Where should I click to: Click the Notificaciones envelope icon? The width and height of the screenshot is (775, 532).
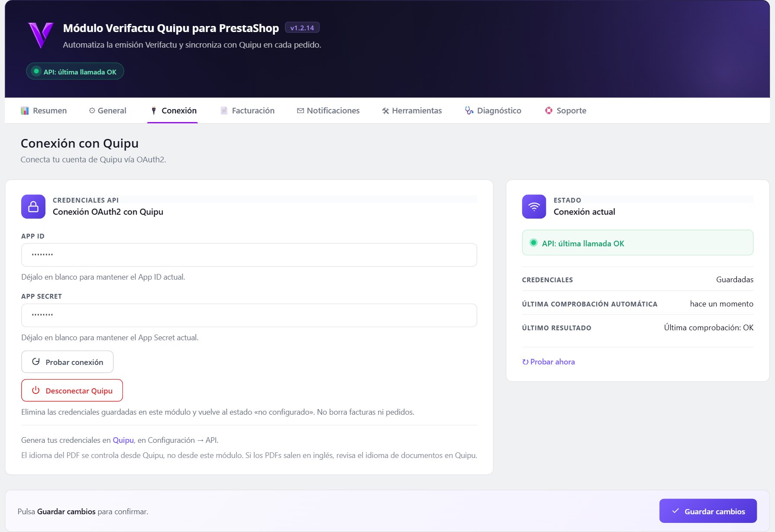[300, 111]
